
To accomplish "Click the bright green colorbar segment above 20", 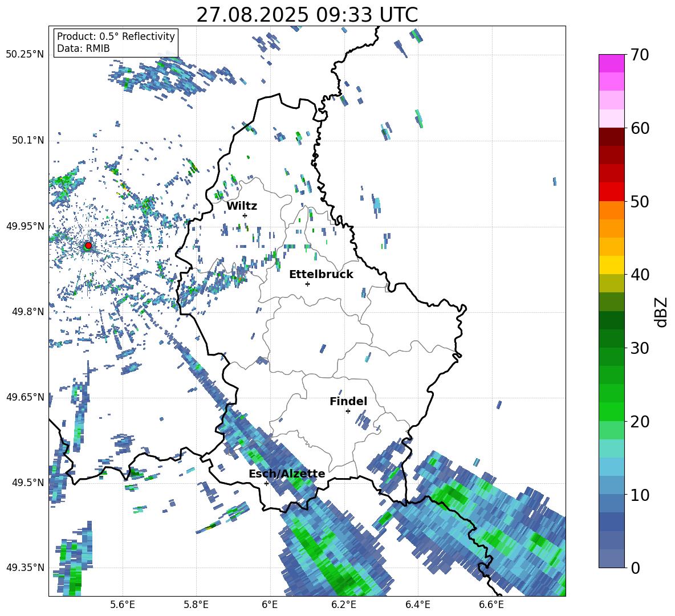I will (611, 411).
